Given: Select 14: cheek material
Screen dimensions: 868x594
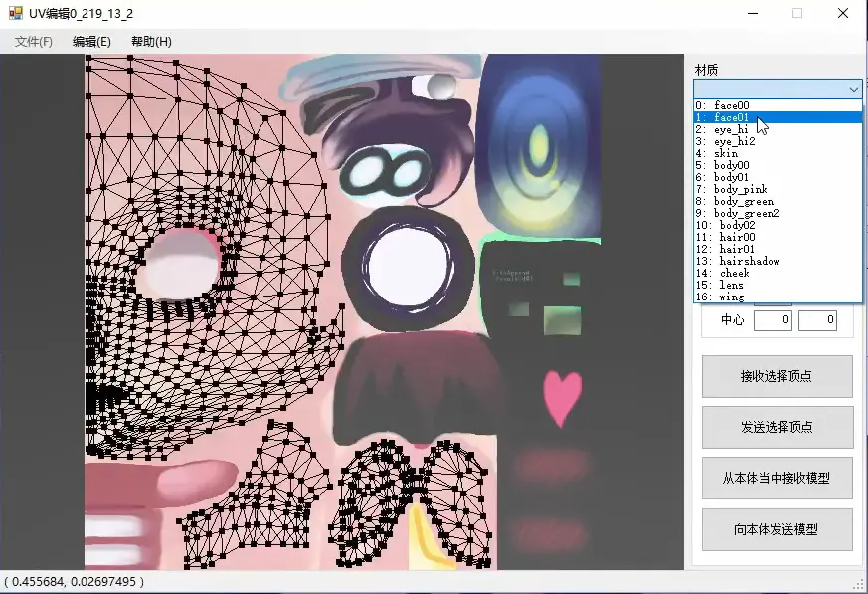Looking at the screenshot, I should (778, 274).
